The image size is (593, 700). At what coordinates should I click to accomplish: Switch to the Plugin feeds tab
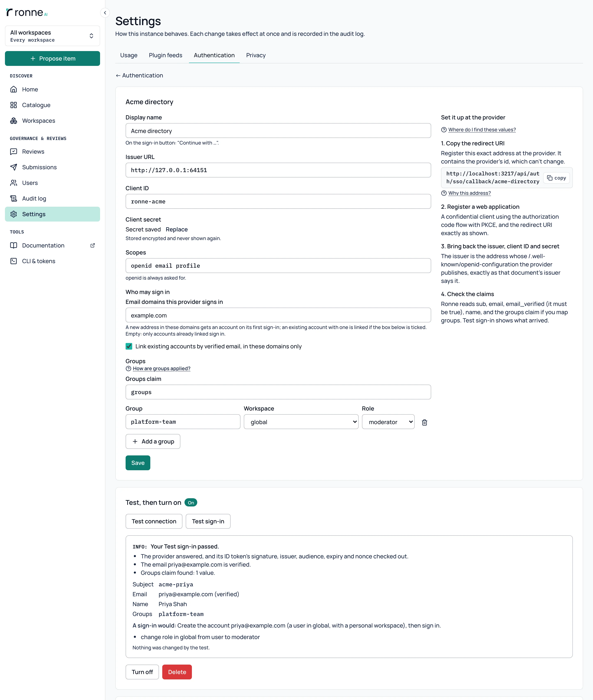[165, 55]
